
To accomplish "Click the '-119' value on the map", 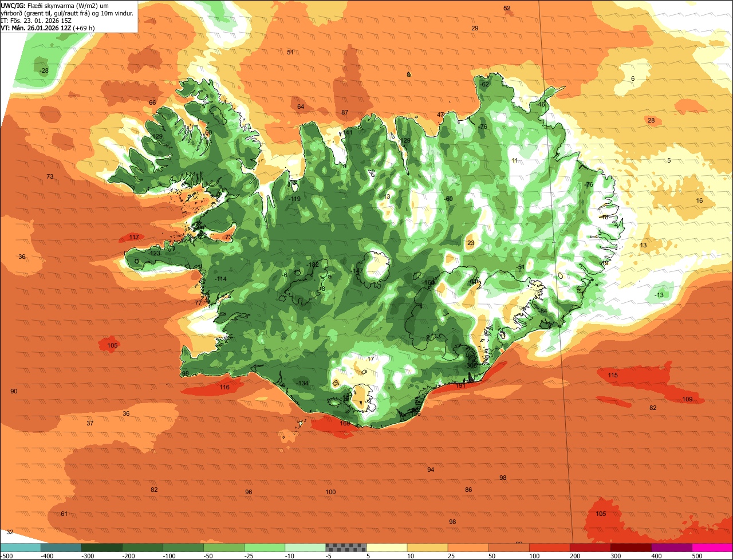I will point(294,199).
